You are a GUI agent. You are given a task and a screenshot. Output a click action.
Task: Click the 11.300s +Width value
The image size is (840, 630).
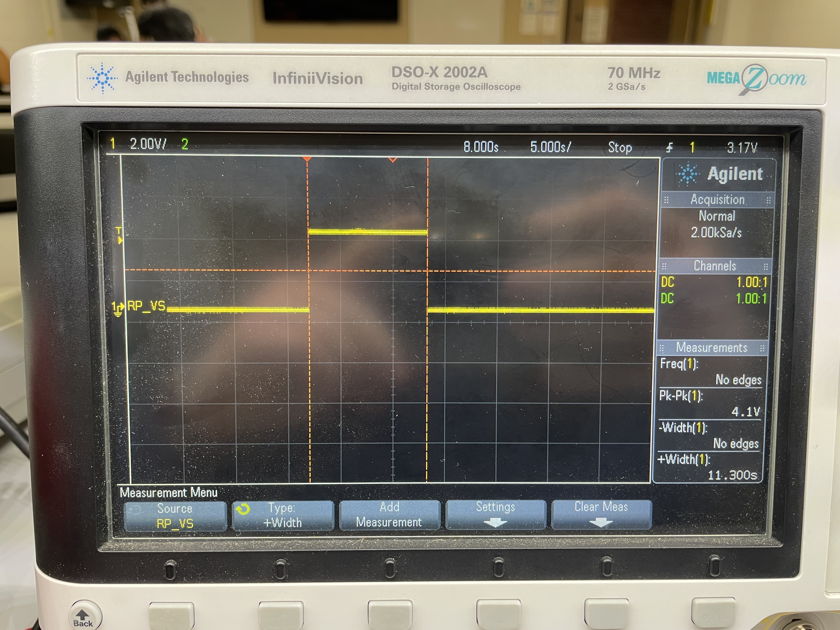[x=732, y=475]
